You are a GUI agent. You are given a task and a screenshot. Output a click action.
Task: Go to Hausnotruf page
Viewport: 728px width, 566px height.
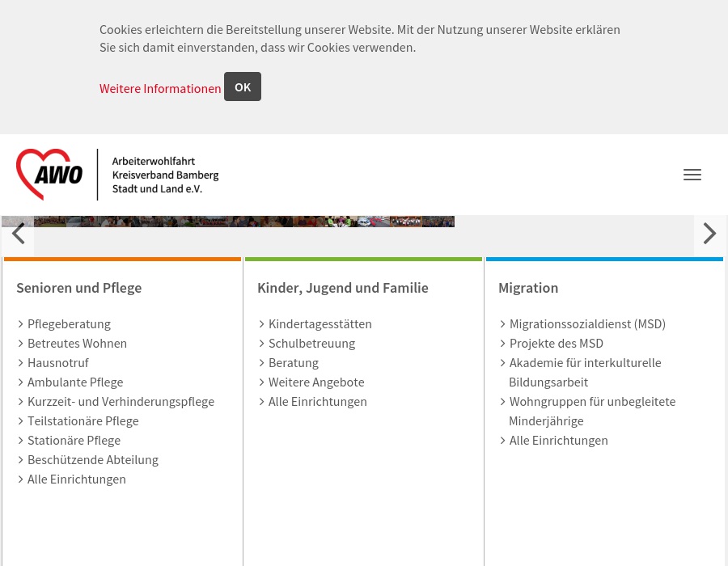tap(58, 363)
